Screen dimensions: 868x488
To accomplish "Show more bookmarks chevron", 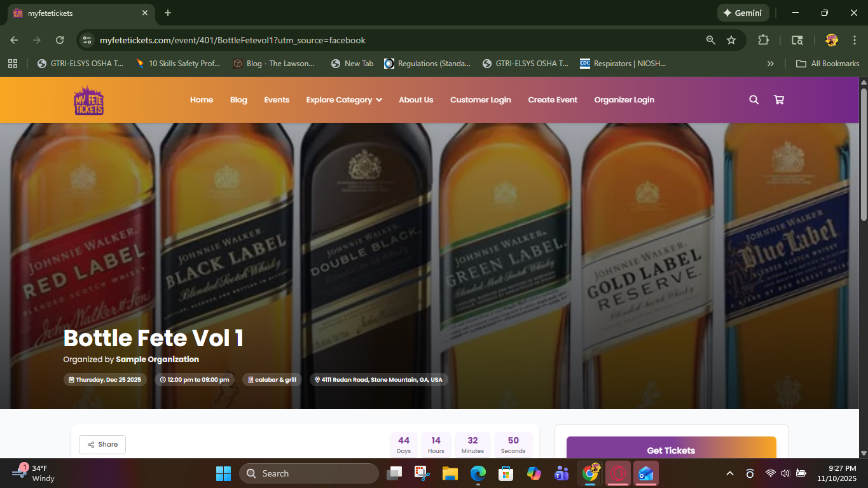I will tap(771, 64).
